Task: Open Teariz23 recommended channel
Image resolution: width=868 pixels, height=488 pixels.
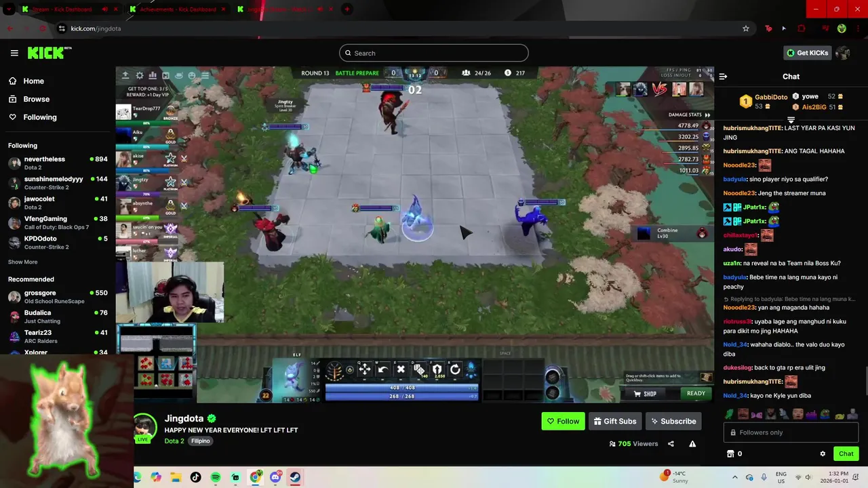Action: [58, 336]
